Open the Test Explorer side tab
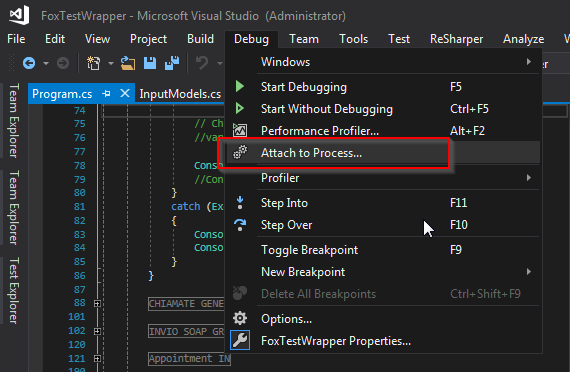 coord(13,290)
